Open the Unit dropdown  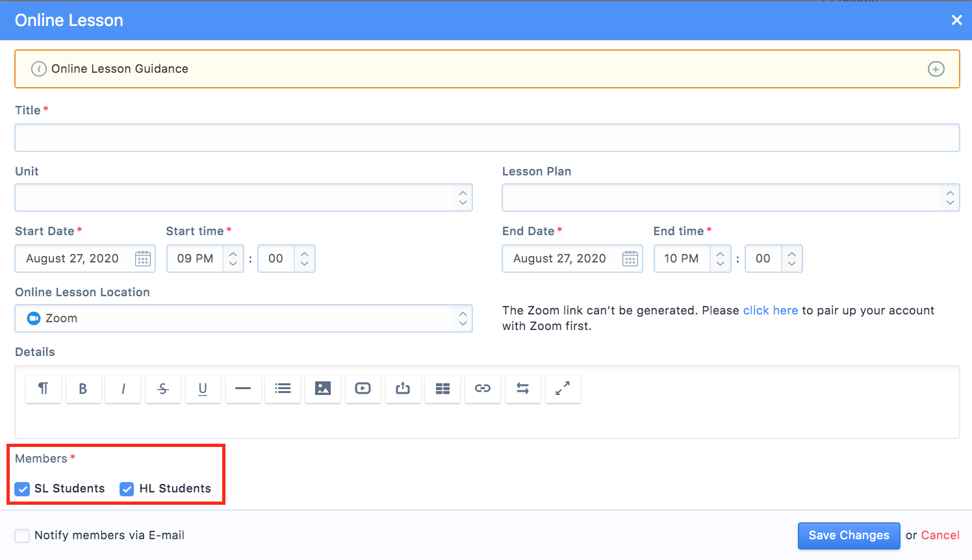point(243,197)
